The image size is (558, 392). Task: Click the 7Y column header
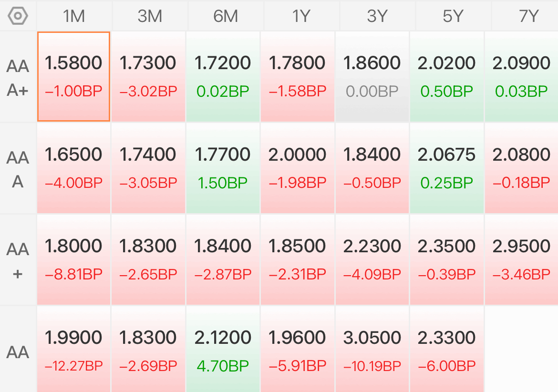pos(525,16)
